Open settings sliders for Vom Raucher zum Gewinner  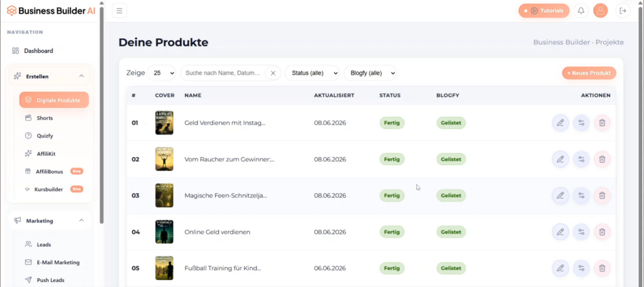(581, 159)
